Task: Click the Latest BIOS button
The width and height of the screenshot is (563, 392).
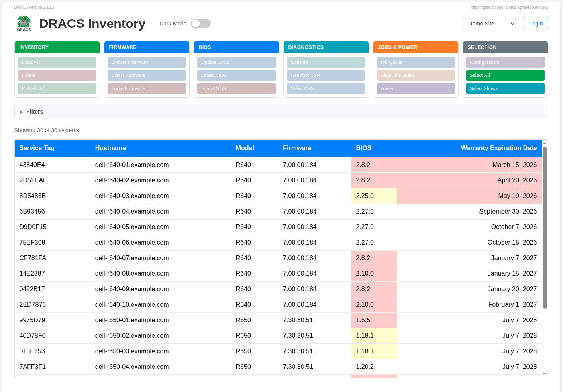Action: (x=236, y=75)
